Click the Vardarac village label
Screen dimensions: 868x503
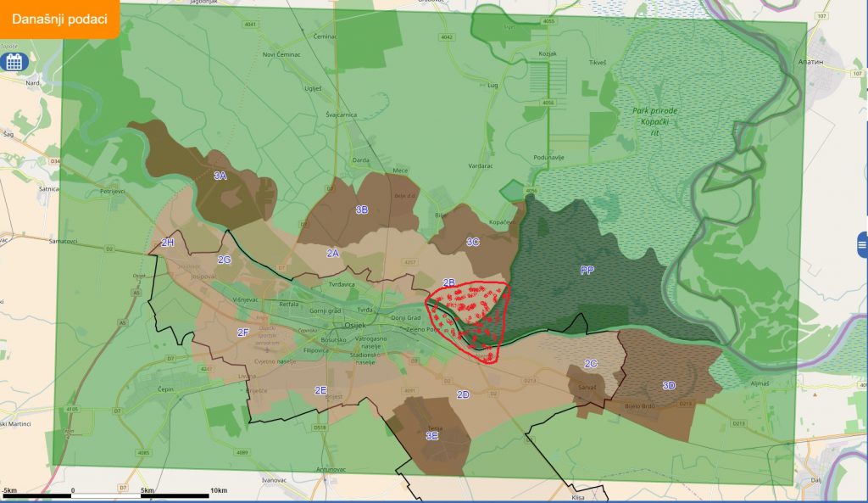click(x=481, y=166)
